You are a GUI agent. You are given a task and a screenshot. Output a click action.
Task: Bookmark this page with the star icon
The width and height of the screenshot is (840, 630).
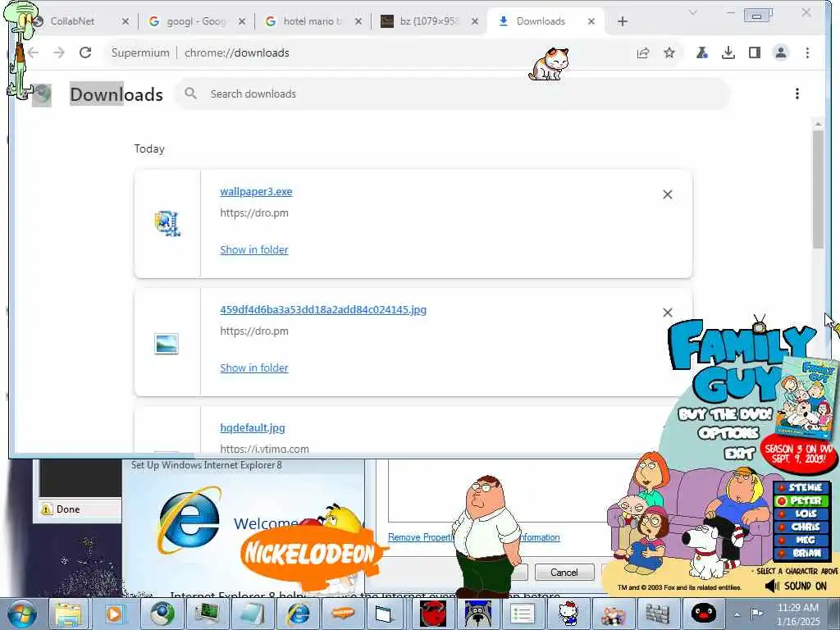(669, 52)
